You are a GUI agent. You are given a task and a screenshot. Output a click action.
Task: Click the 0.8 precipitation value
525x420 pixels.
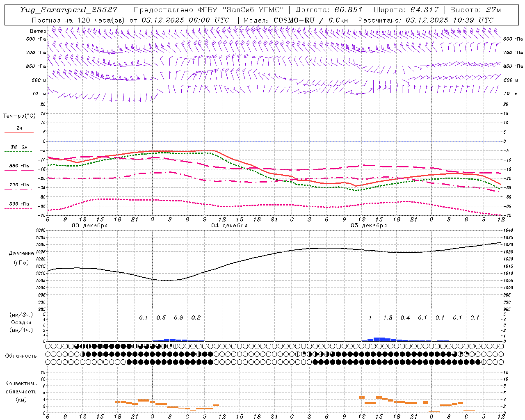pos(178,318)
